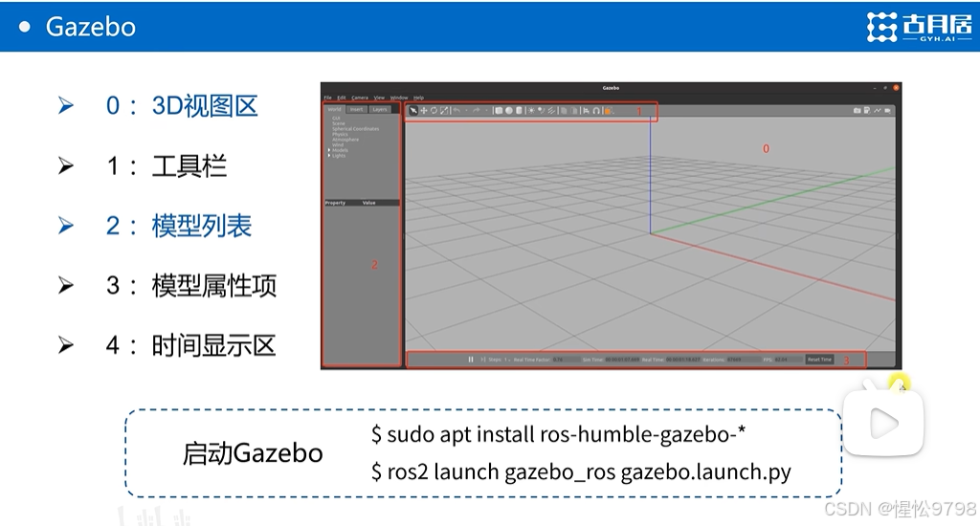The image size is (980, 526).
Task: Switch to the World tab
Action: click(334, 109)
